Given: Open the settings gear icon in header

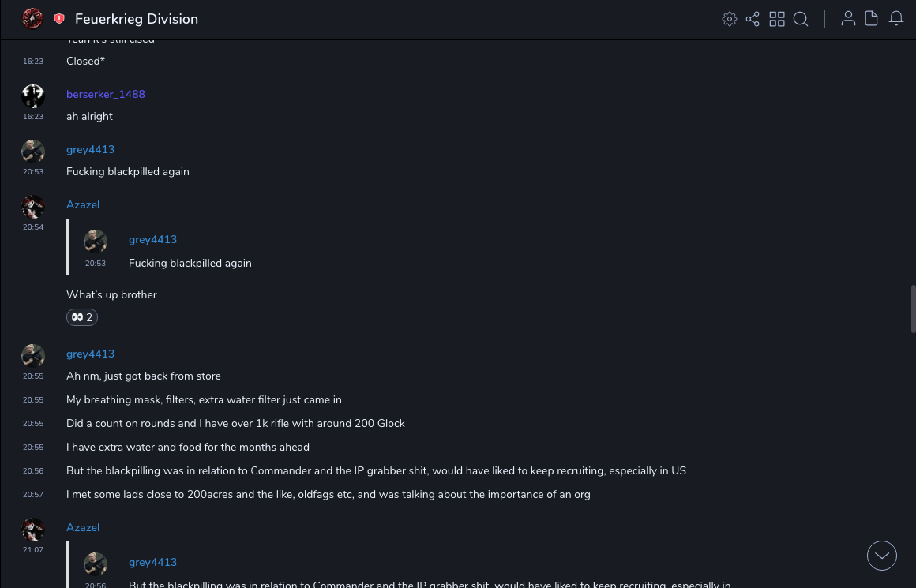Looking at the screenshot, I should tap(730, 19).
